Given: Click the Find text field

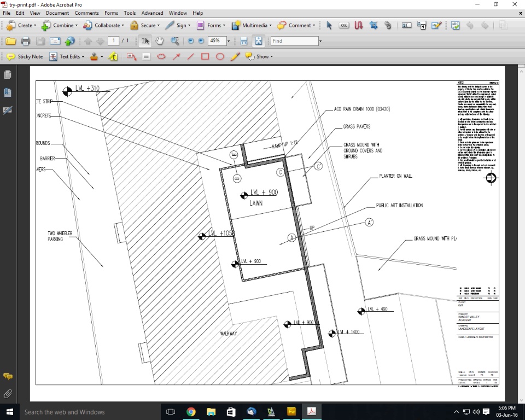Looking at the screenshot, I should (294, 41).
